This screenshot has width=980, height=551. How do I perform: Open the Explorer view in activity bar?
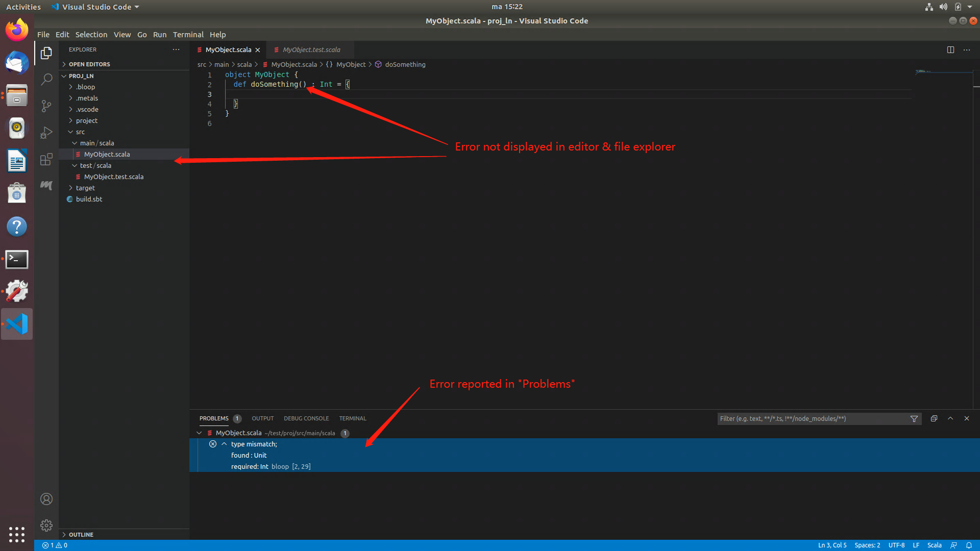[x=46, y=53]
